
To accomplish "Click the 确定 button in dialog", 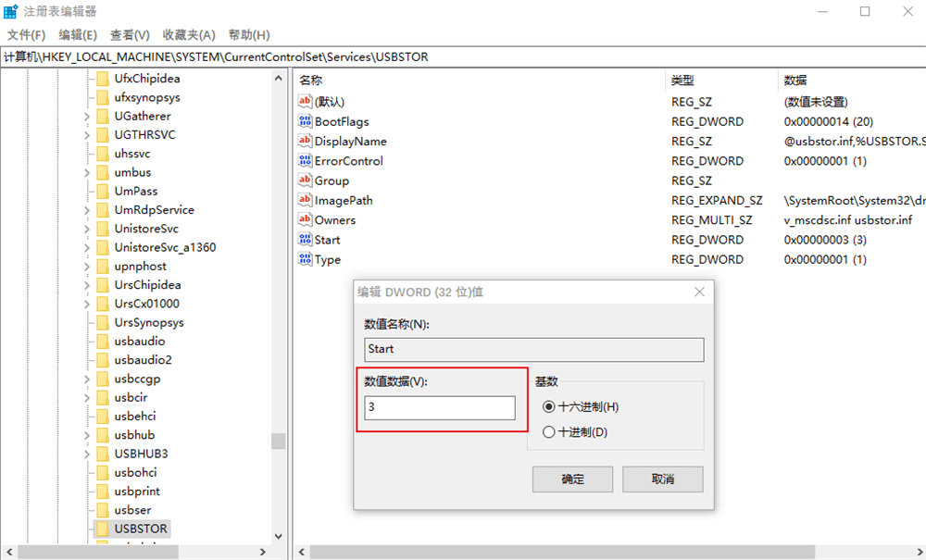I will point(572,479).
